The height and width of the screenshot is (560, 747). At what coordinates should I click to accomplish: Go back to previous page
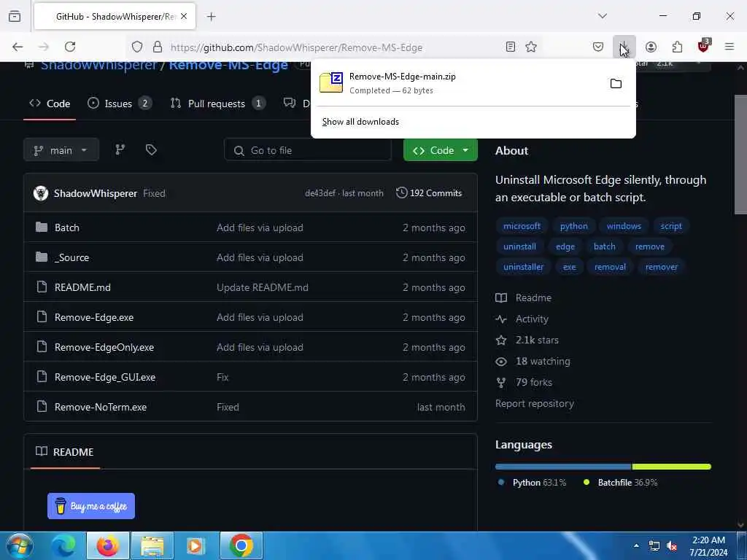click(18, 47)
